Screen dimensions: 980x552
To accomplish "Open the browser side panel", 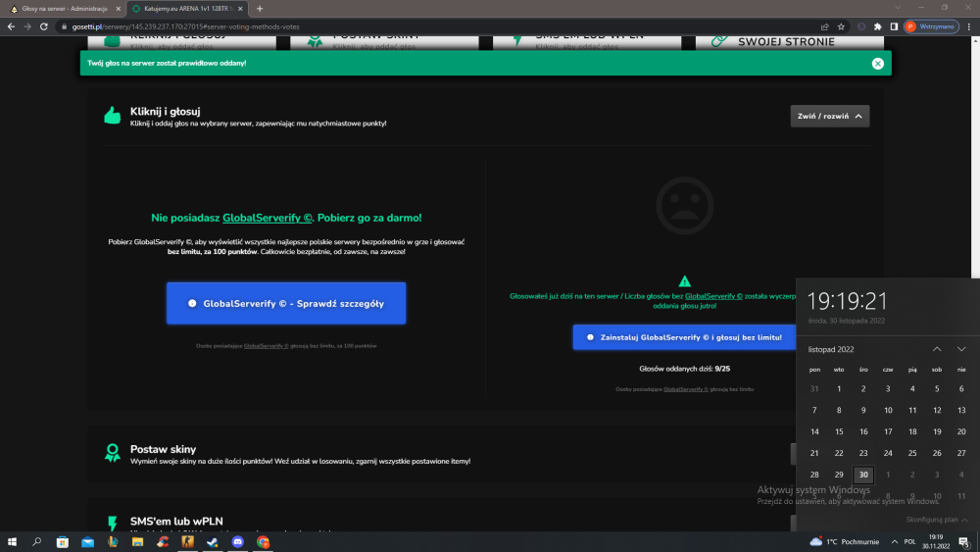I will (894, 26).
